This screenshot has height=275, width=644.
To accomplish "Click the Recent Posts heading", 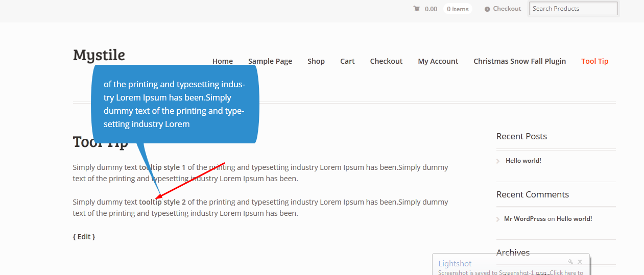I will click(521, 136).
